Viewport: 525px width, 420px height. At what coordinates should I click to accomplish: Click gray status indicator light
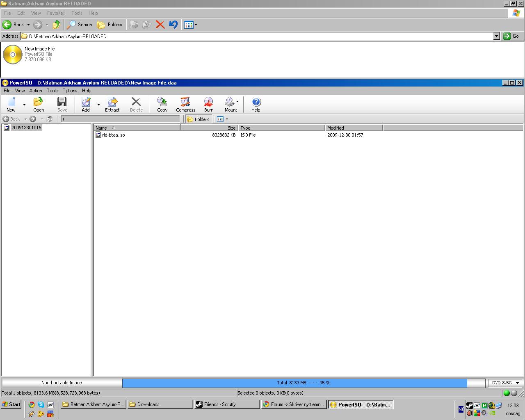point(514,393)
